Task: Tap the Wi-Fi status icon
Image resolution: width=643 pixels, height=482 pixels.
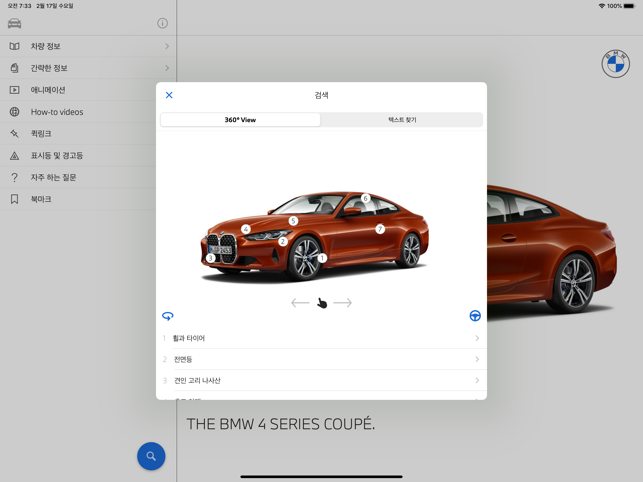Action: [602, 6]
